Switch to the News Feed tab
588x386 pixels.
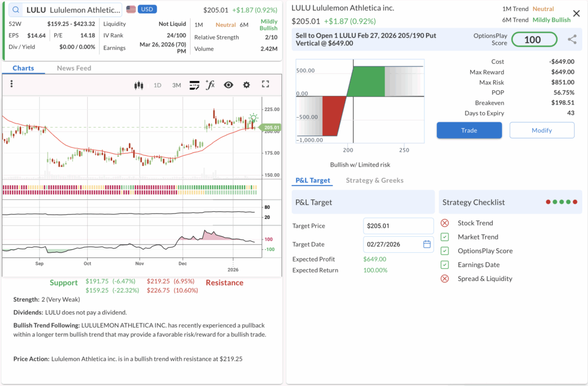tap(73, 68)
